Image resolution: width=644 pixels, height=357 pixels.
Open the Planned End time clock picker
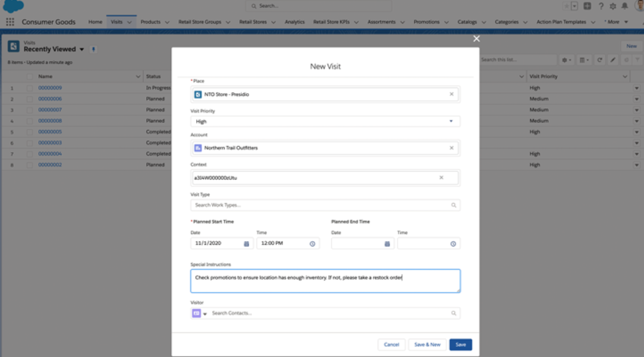[453, 244]
